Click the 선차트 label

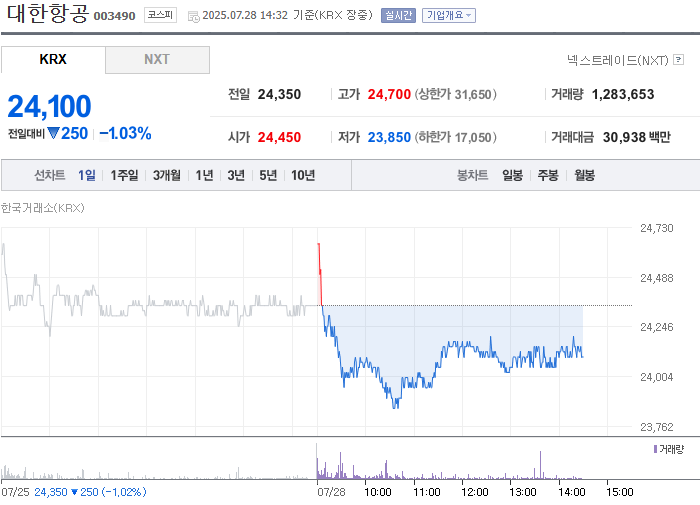pos(50,175)
